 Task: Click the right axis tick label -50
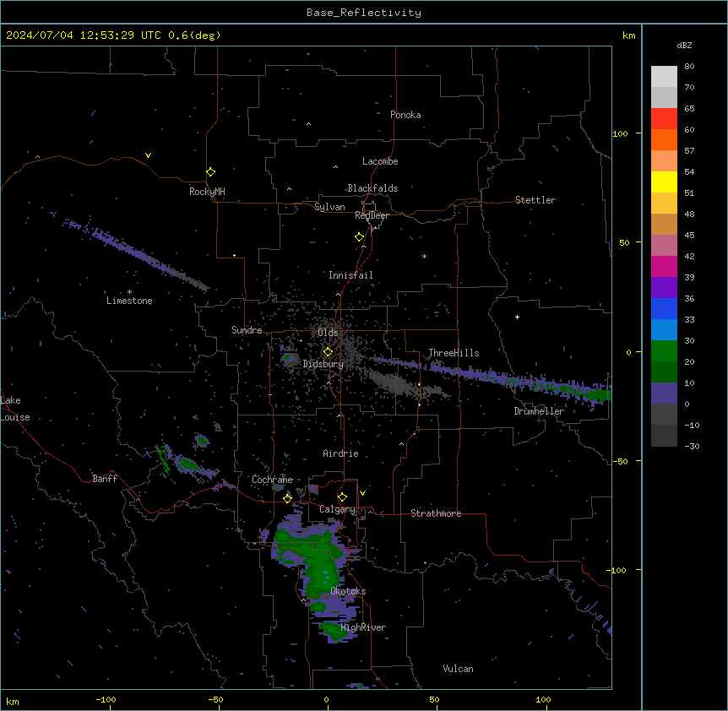click(x=620, y=461)
